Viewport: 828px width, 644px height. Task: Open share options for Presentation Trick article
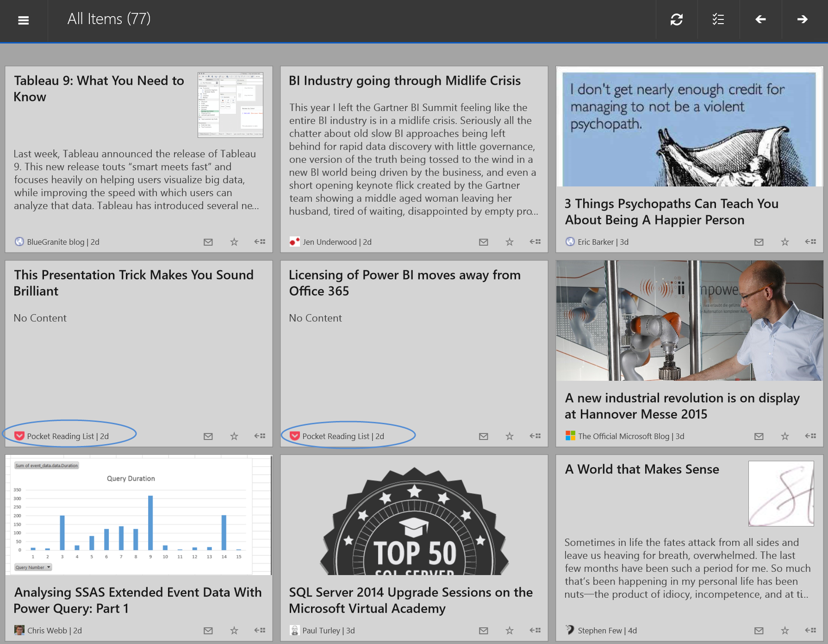[x=260, y=436]
